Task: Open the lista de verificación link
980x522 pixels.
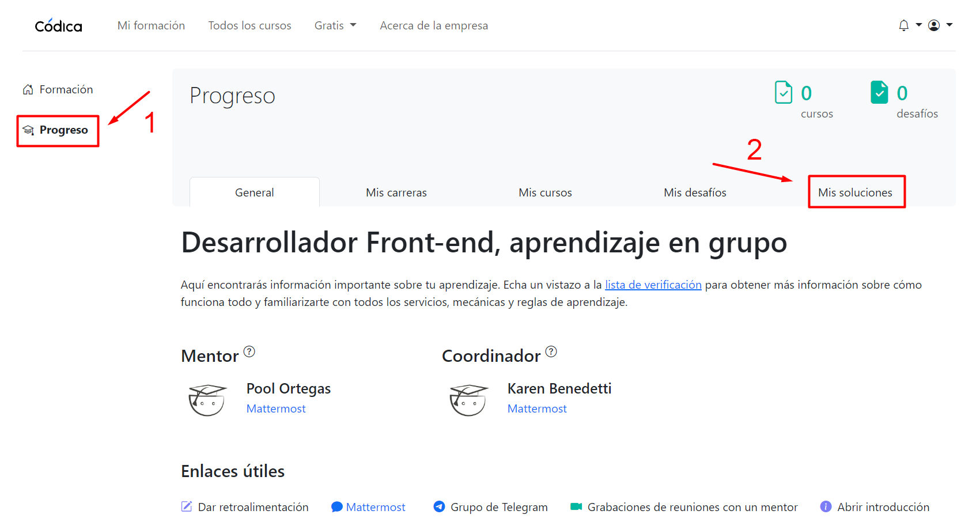Action: pyautogui.click(x=653, y=285)
